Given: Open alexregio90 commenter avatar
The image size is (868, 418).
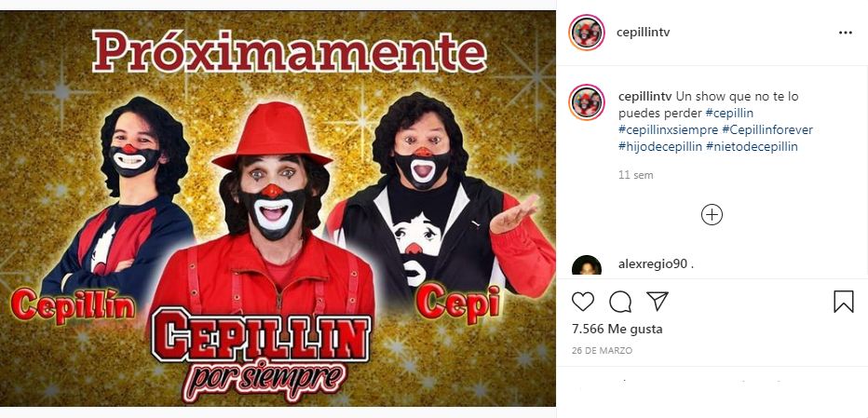Looking at the screenshot, I should (587, 265).
